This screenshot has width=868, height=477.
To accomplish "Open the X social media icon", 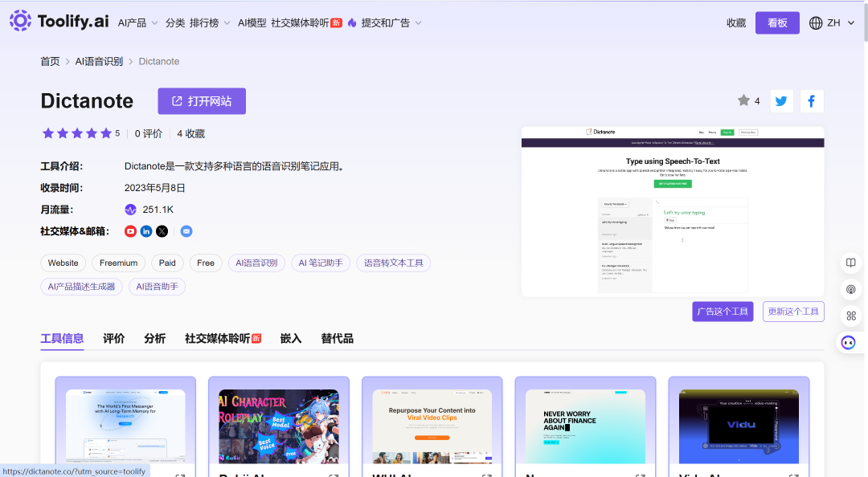I will point(162,231).
